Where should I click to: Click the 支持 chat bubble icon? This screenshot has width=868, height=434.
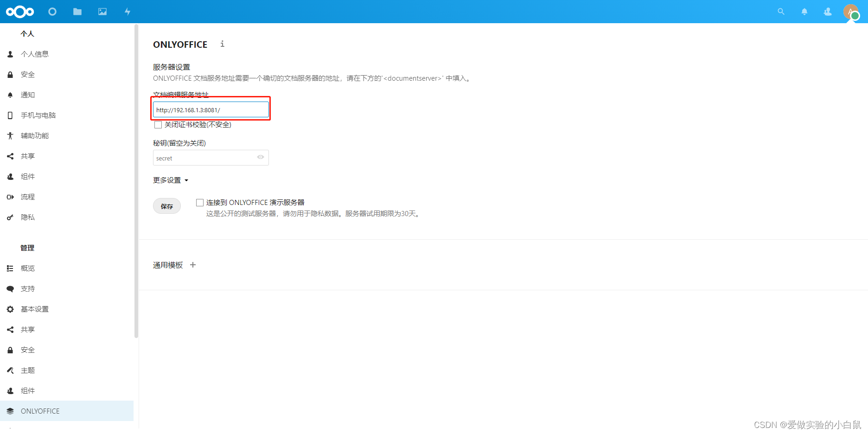click(x=10, y=289)
